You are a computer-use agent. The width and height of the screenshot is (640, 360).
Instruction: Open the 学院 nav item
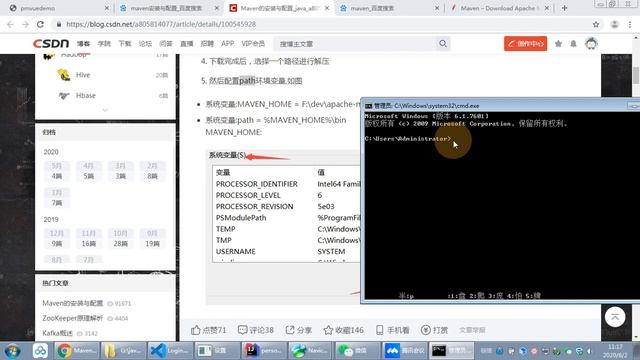point(104,44)
